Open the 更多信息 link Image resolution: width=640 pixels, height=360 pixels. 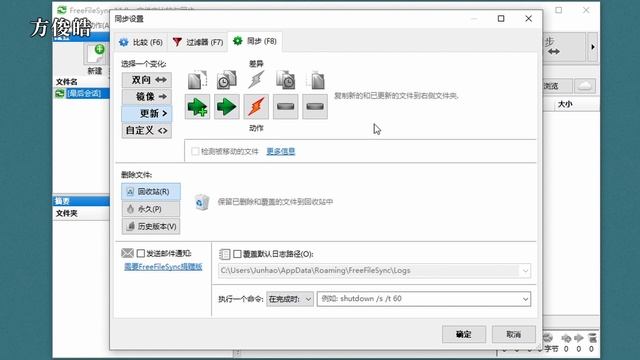281,151
